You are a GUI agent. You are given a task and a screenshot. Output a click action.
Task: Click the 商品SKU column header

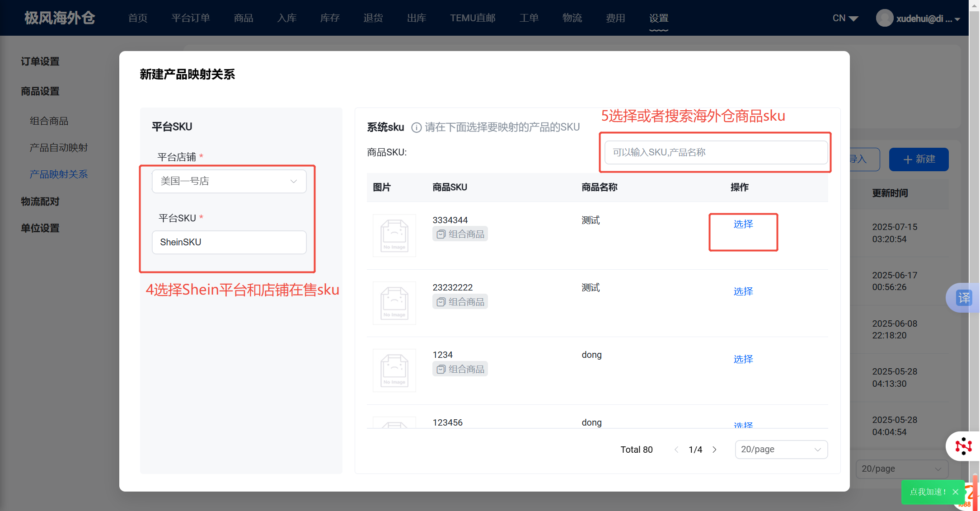coord(450,188)
